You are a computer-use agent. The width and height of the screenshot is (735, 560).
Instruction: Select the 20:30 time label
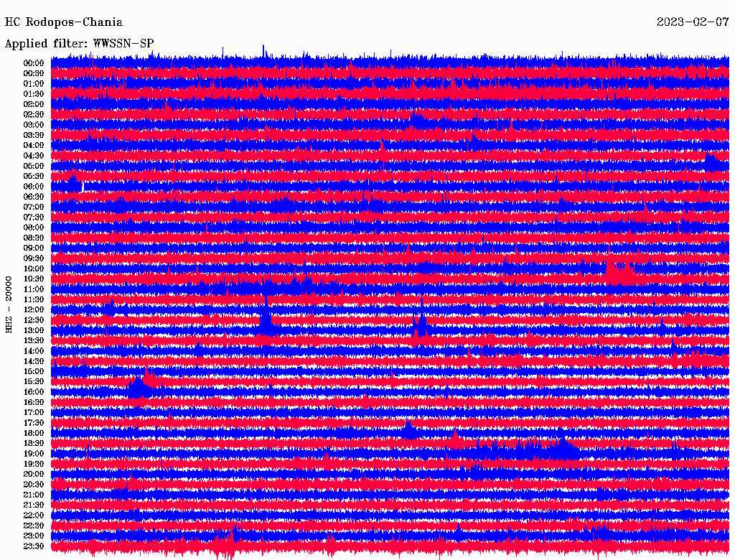click(x=34, y=485)
